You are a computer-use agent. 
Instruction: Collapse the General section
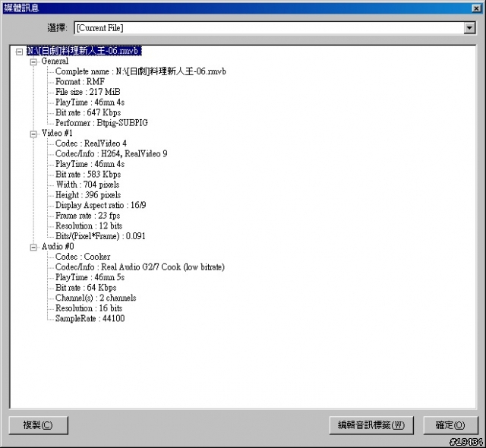coord(33,62)
